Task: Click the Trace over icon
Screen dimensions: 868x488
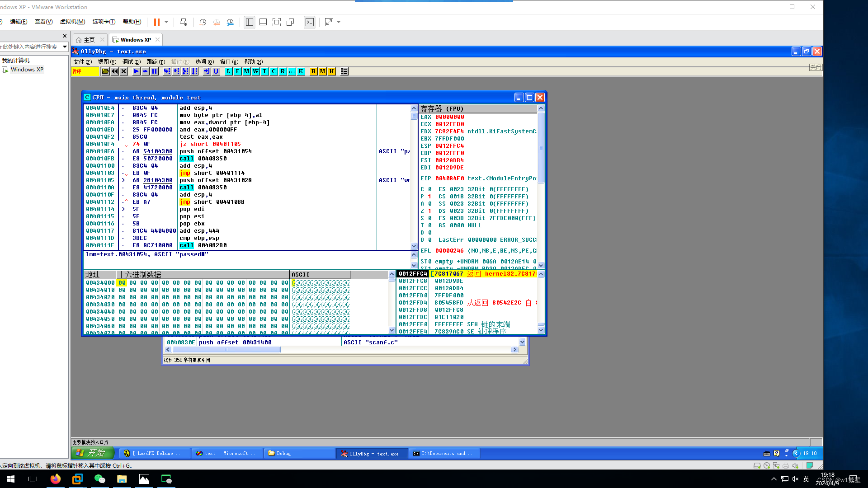Action: click(x=194, y=71)
